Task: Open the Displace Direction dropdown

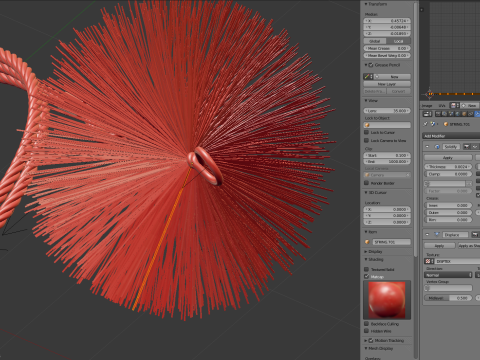Action: tap(449, 275)
